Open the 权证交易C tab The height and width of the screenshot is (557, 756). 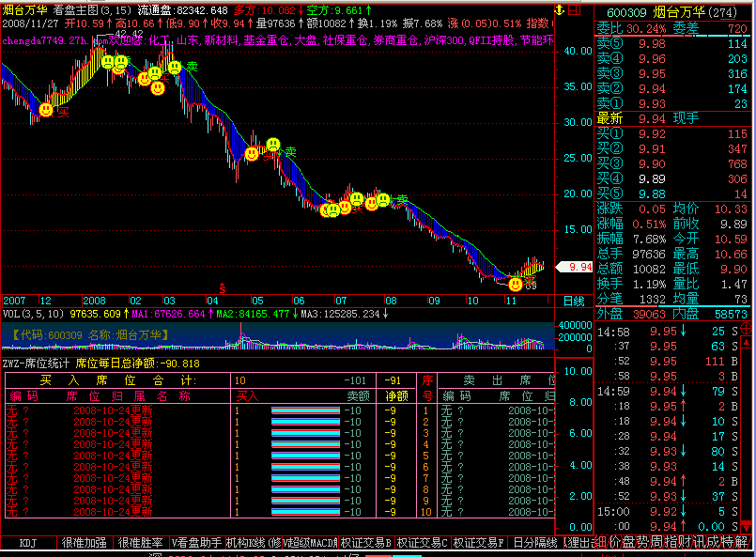(423, 543)
